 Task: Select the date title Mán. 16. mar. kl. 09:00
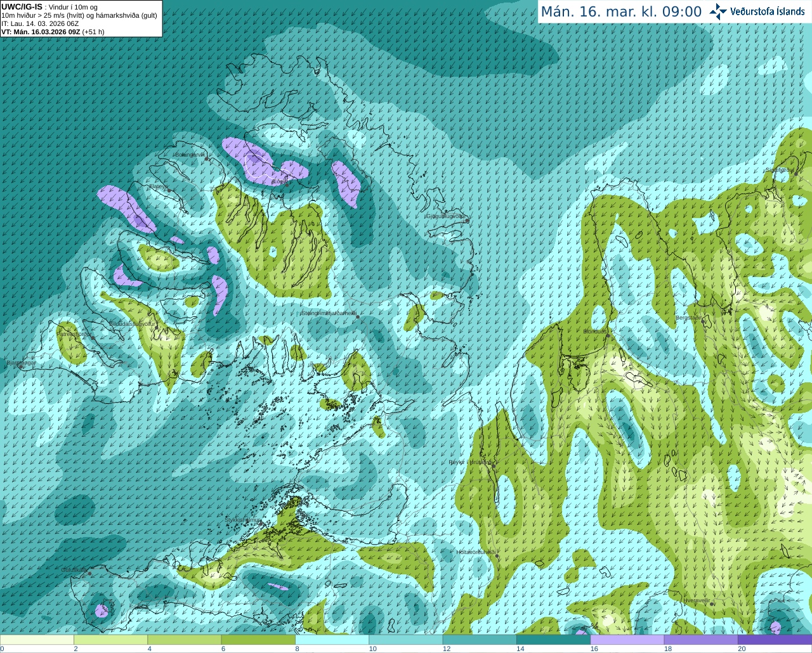point(621,12)
